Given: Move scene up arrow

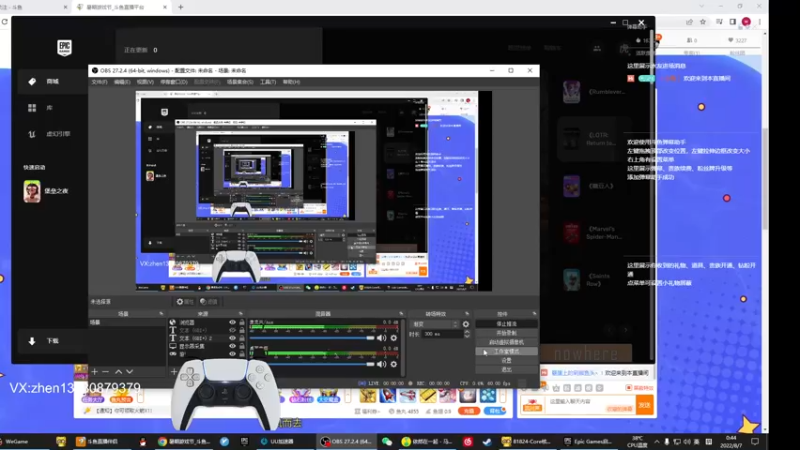Looking at the screenshot, I should point(118,372).
